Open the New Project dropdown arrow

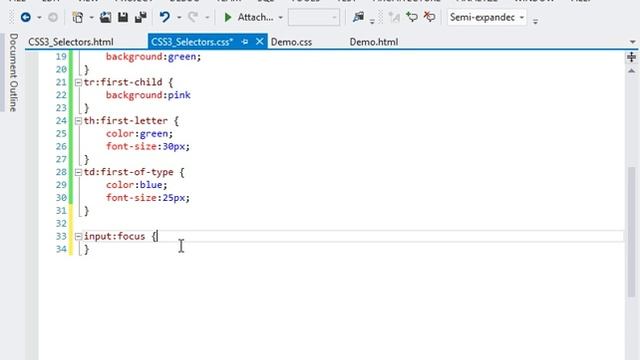[x=91, y=18]
